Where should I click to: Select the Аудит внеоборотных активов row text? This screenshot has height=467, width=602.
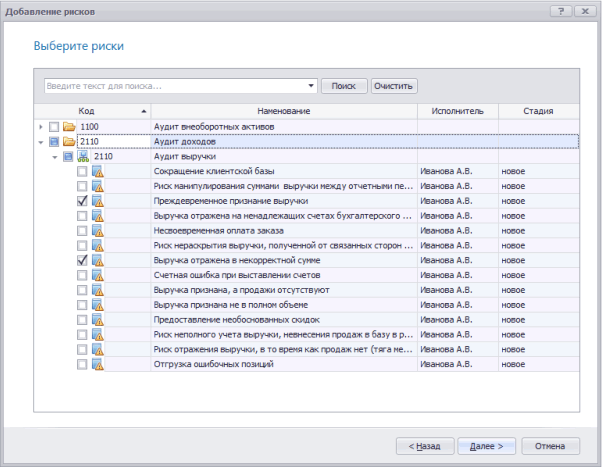(214, 127)
